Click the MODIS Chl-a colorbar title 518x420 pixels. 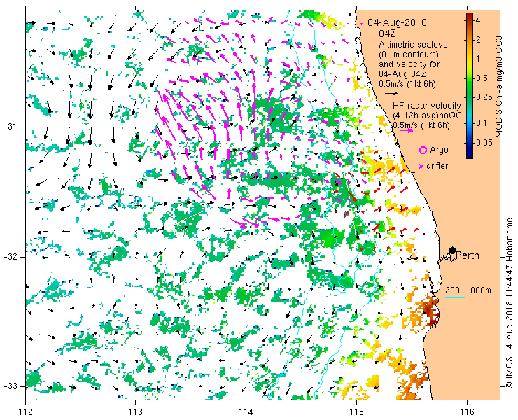499,87
